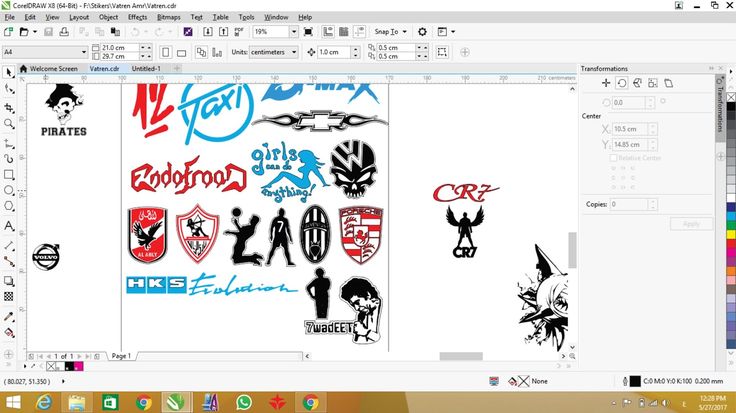
Task: Switch to Position transformation
Action: [606, 83]
